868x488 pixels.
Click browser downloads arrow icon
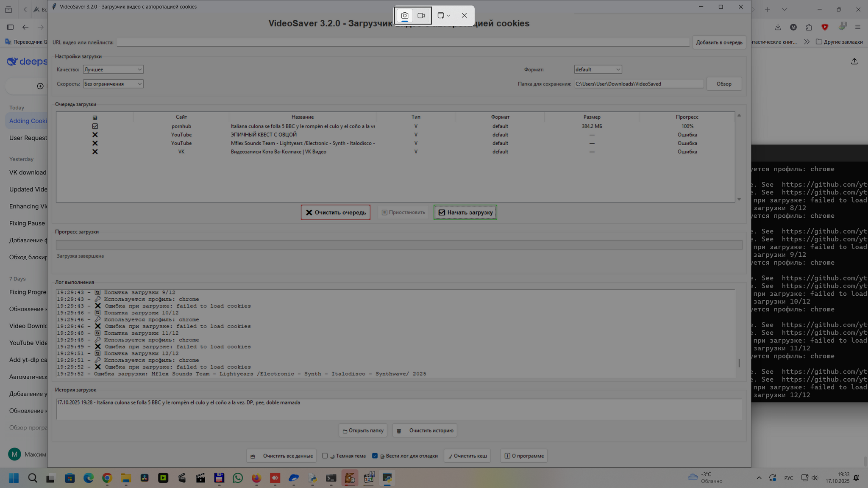778,27
